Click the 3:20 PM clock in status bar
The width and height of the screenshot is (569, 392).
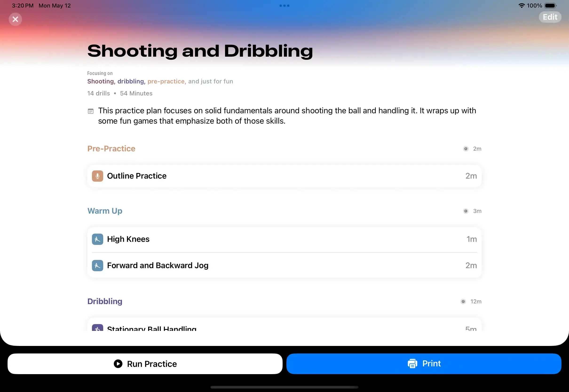pos(23,5)
